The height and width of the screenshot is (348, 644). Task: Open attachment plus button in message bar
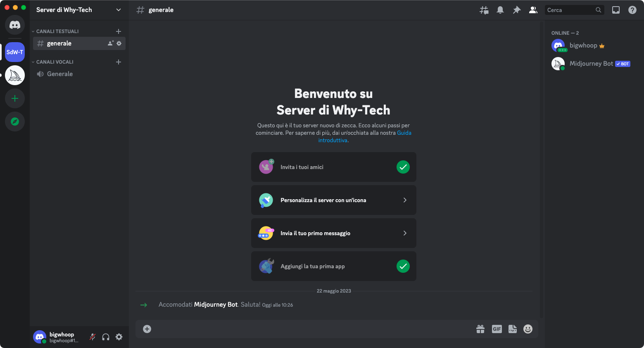(147, 329)
